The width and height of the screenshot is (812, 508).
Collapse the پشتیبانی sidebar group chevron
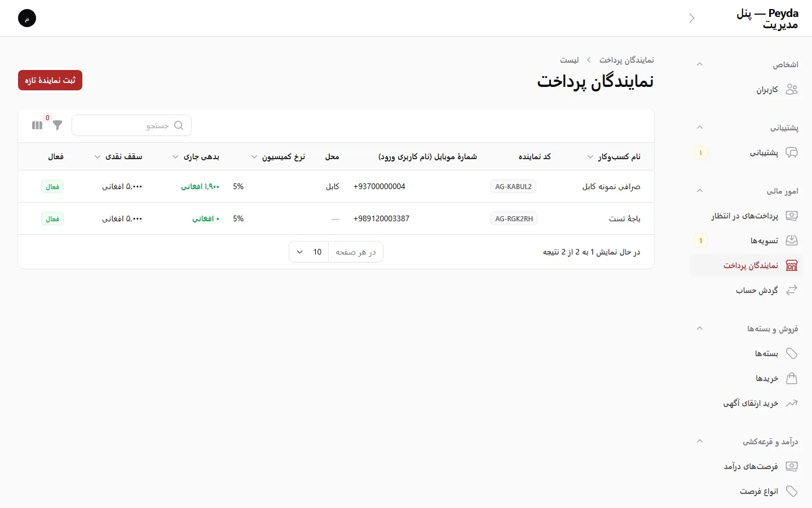(x=700, y=128)
